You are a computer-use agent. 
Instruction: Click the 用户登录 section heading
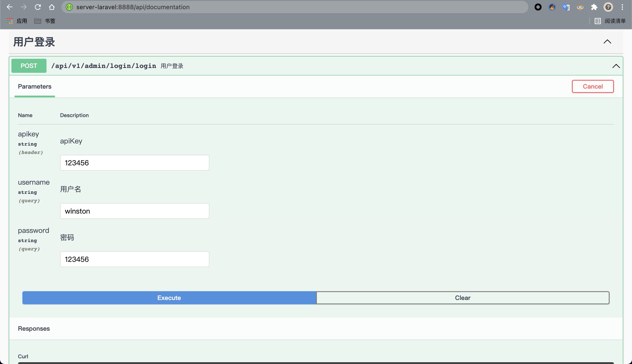(x=34, y=42)
